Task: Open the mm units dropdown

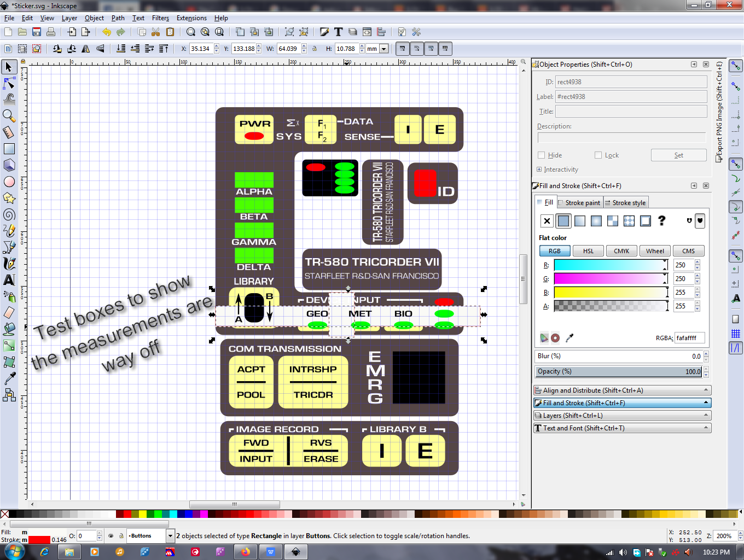Action: [x=384, y=49]
